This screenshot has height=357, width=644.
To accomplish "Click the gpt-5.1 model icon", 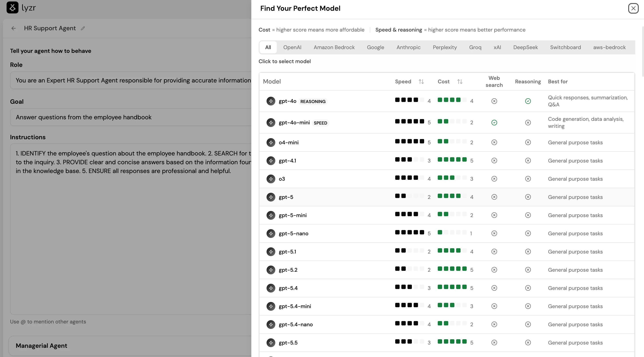I will 271,252.
